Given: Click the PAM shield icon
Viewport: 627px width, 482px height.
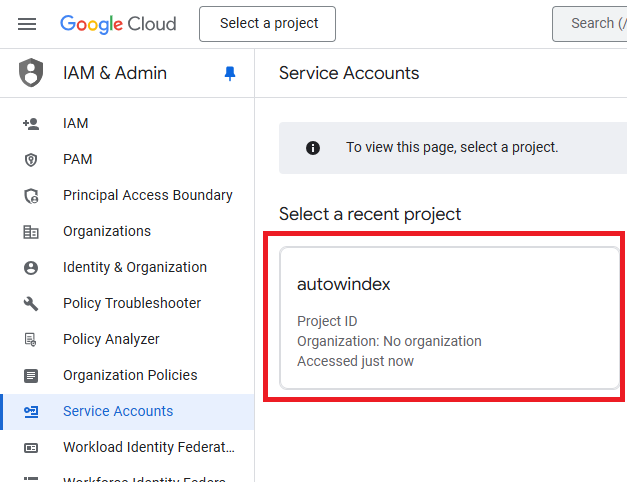Looking at the screenshot, I should point(31,160).
